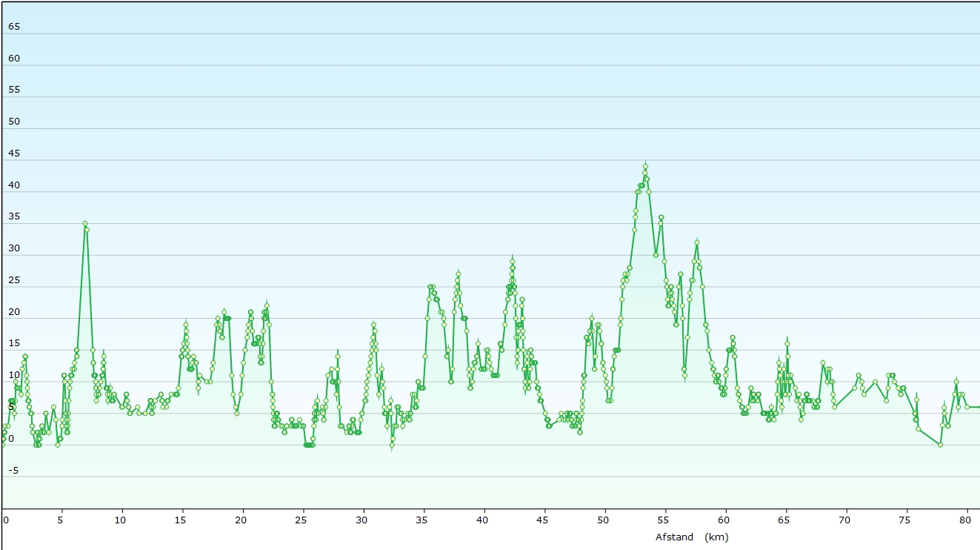980x550 pixels.
Task: Click the 65 label on the vertical axis
Action: coord(14,27)
